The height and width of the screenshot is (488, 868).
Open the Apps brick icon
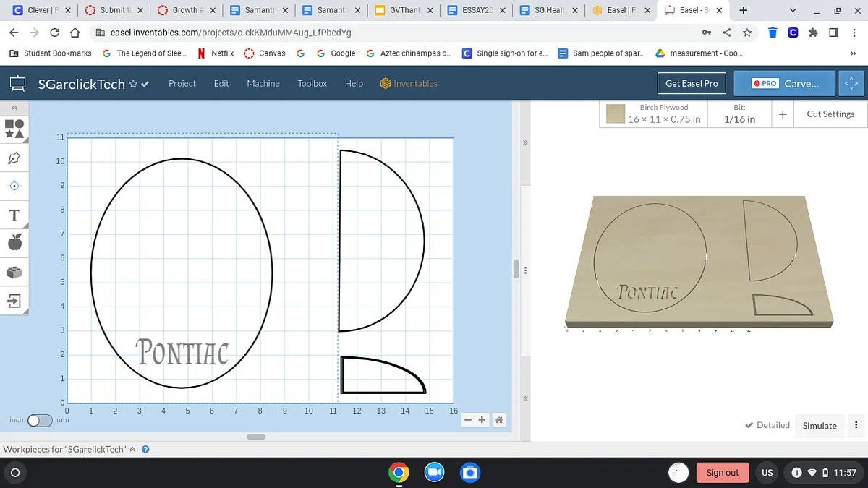tap(14, 273)
